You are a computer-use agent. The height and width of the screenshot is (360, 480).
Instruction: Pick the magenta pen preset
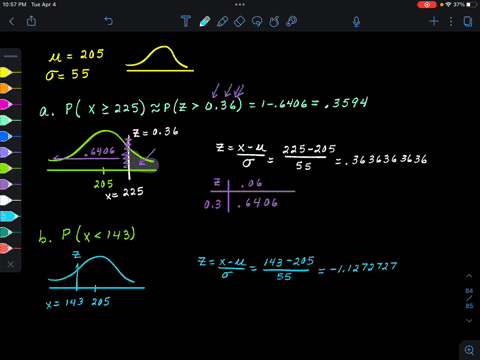click(x=10, y=104)
